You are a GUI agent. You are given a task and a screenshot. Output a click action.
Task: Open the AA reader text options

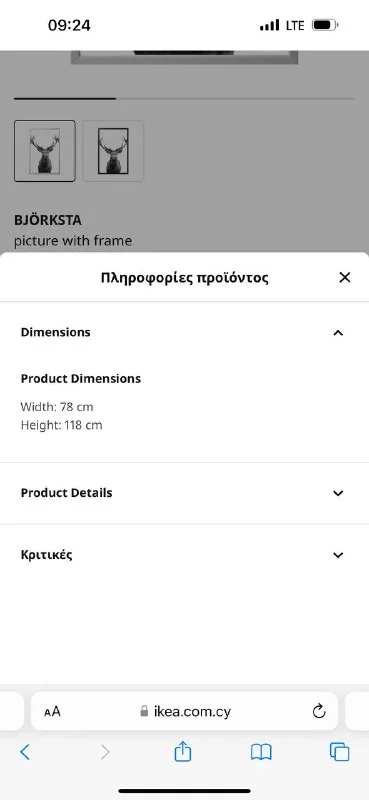coord(52,711)
